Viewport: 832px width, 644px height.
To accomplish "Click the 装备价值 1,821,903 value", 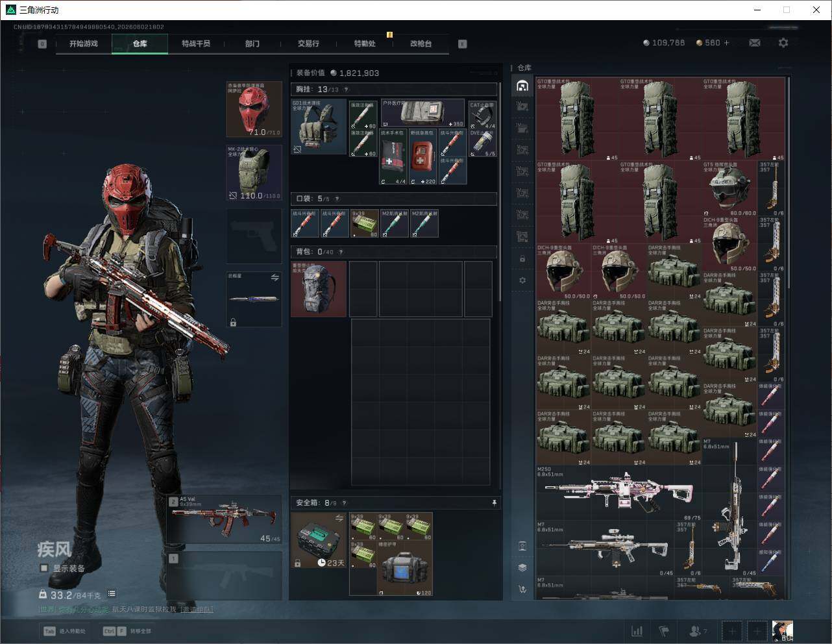I will pyautogui.click(x=354, y=73).
